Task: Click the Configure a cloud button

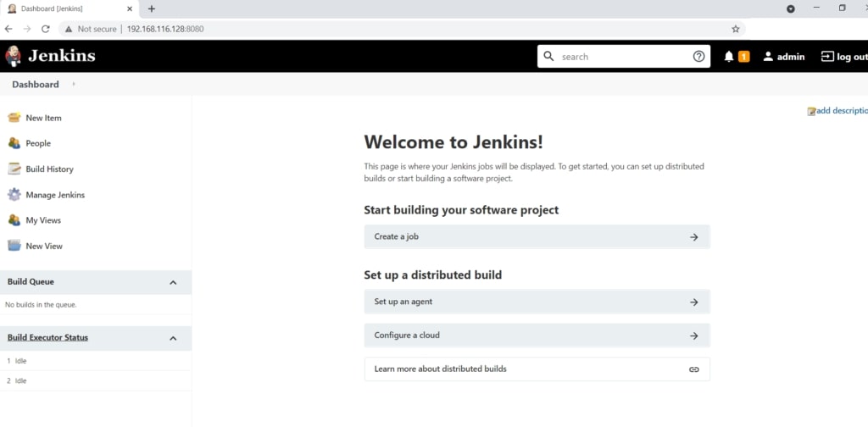Action: (x=537, y=335)
